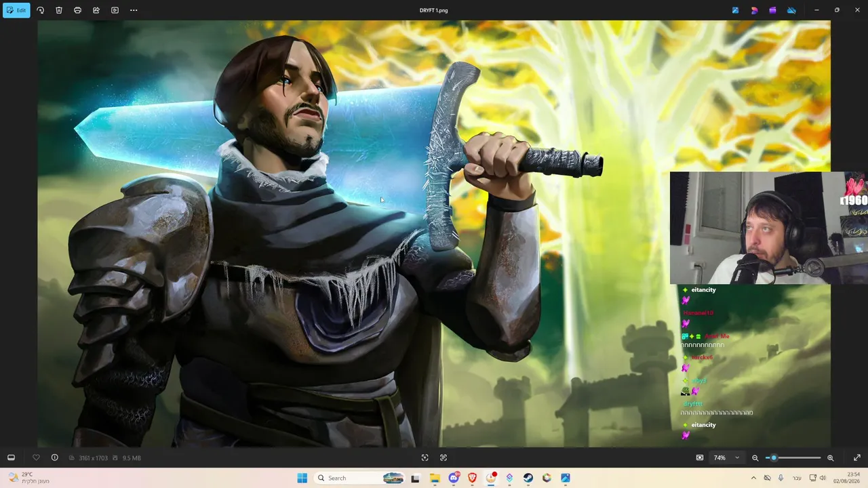The height and width of the screenshot is (488, 868).
Task: Open the Photos gallery icon in the title bar
Action: 735,10
